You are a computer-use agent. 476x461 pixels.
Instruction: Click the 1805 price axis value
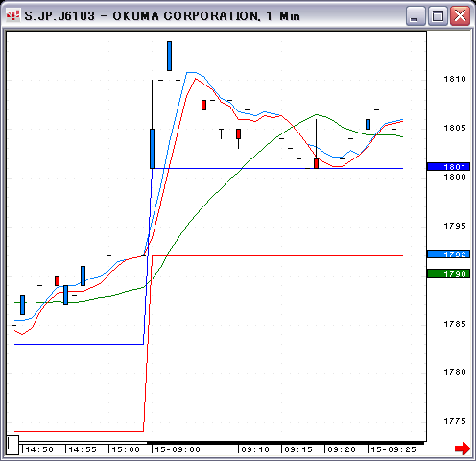click(x=455, y=128)
